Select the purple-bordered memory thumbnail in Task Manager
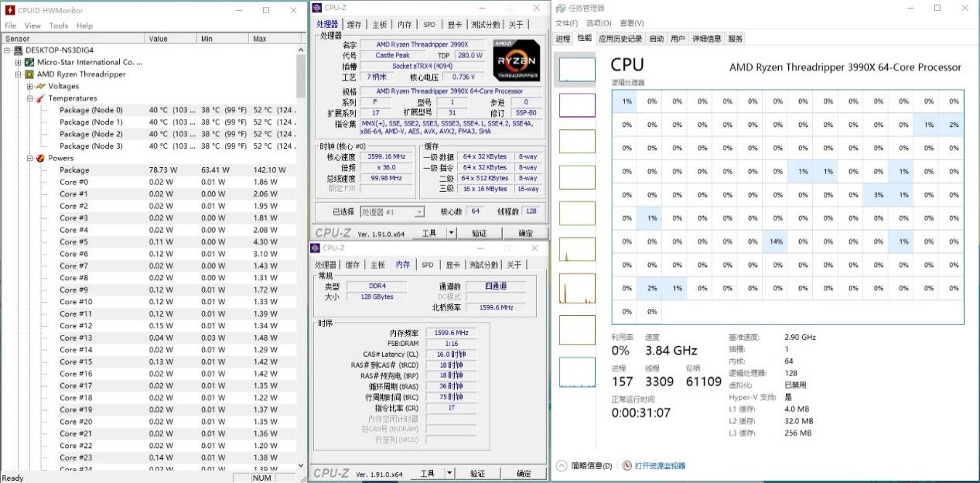 (x=577, y=105)
